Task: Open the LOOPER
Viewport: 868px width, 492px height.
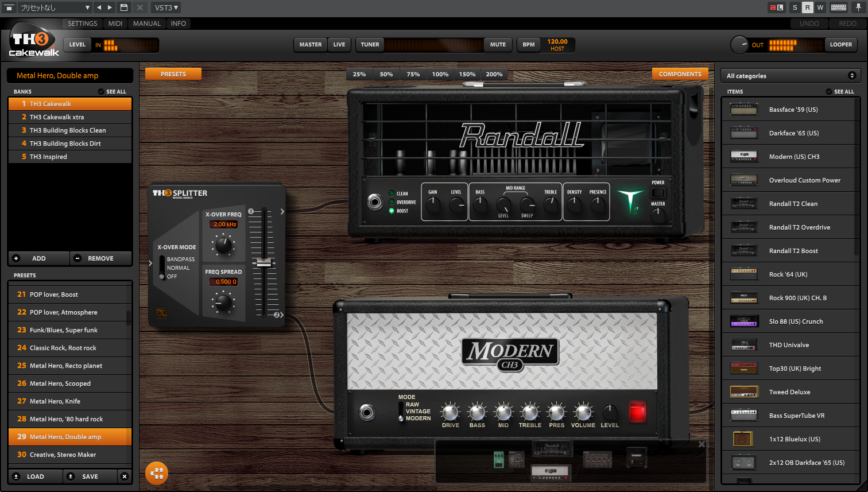Action: [841, 45]
